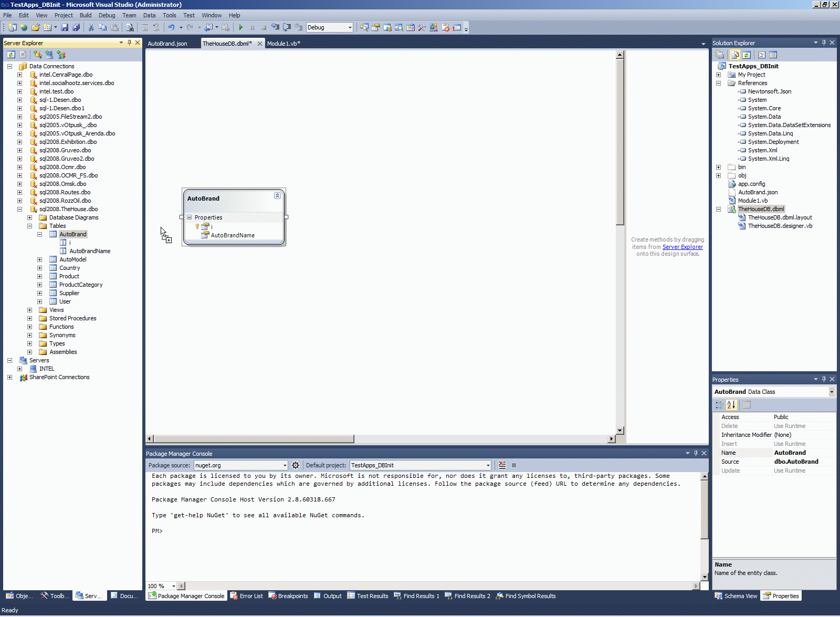This screenshot has height=617, width=840.
Task: Open the Default project dropdown
Action: (488, 465)
